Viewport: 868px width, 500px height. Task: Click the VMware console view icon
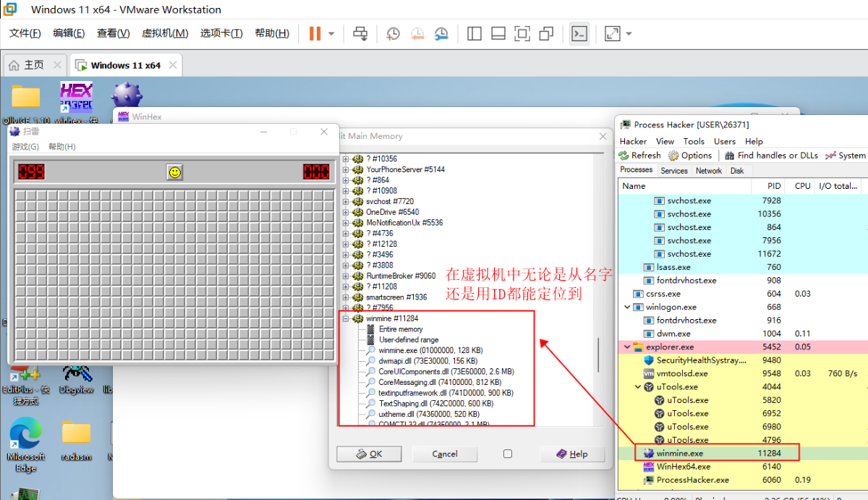(x=579, y=33)
